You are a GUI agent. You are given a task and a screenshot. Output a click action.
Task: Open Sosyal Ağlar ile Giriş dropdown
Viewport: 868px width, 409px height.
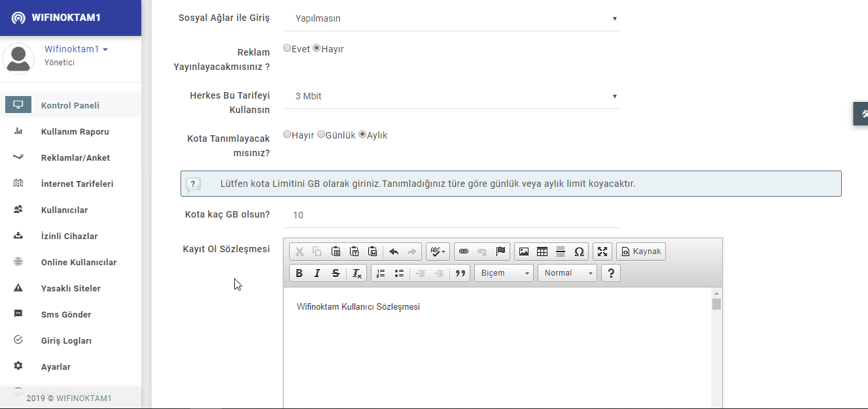[452, 18]
